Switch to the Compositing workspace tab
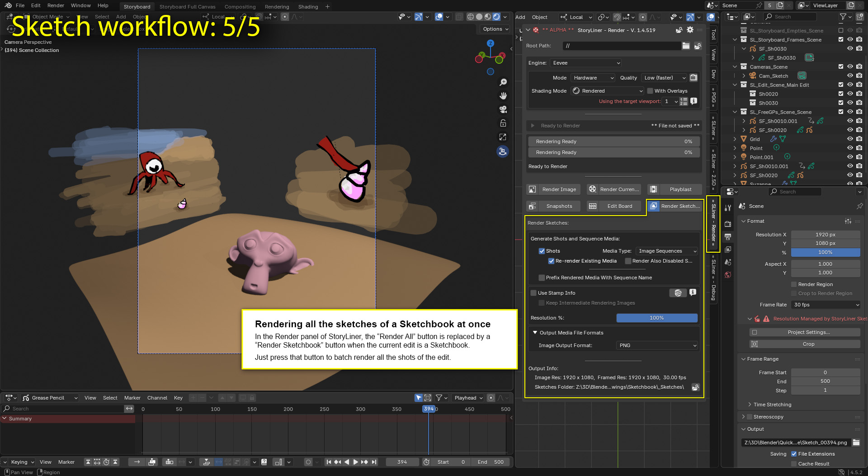 click(x=240, y=7)
